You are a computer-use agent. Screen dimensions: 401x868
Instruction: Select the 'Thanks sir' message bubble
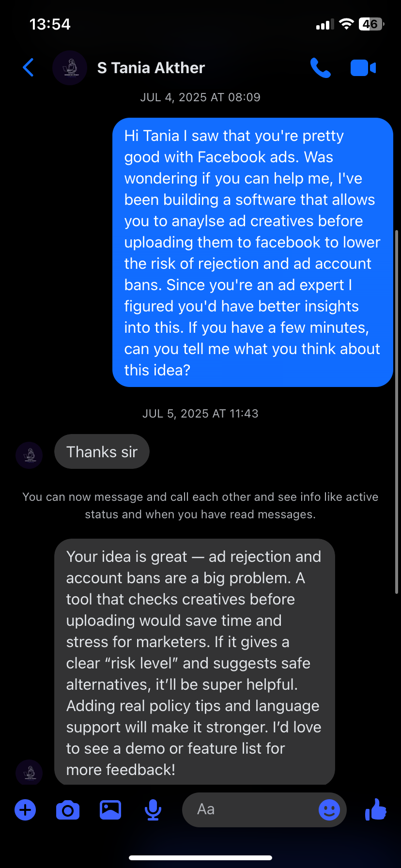pyautogui.click(x=102, y=451)
